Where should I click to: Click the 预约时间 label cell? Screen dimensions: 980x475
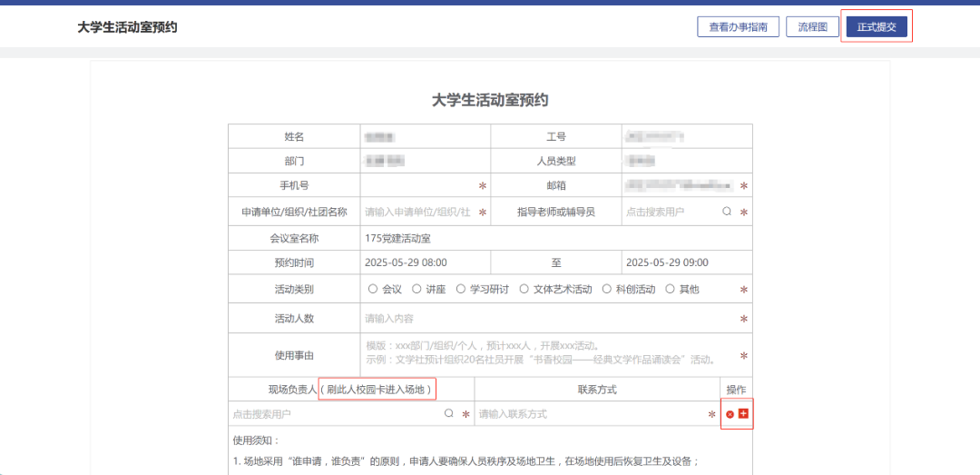coord(294,262)
